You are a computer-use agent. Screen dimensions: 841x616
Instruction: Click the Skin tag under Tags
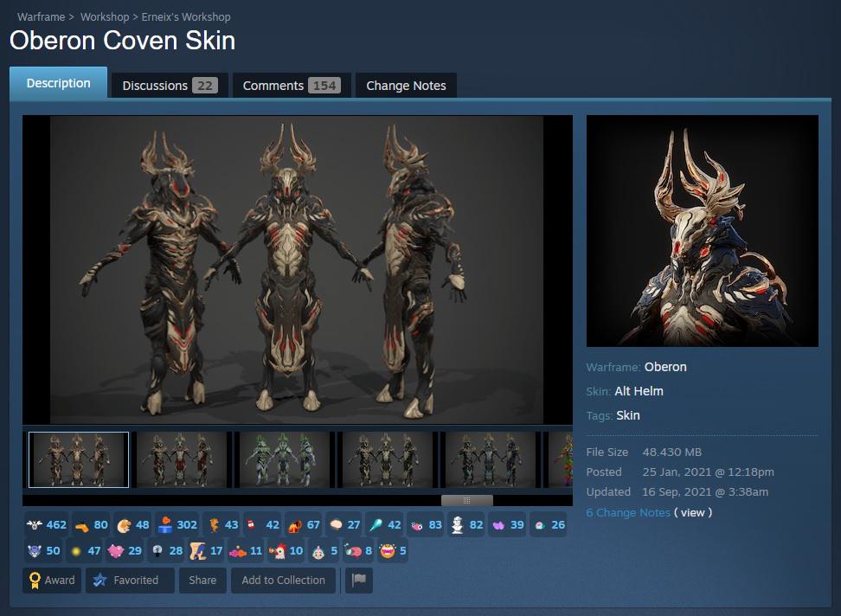(628, 415)
